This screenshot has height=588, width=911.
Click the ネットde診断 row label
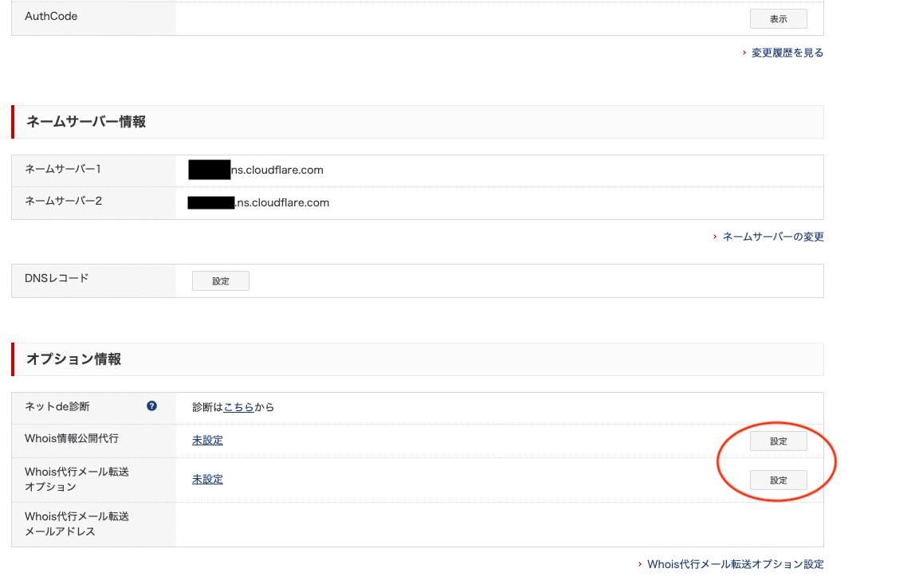point(57,406)
